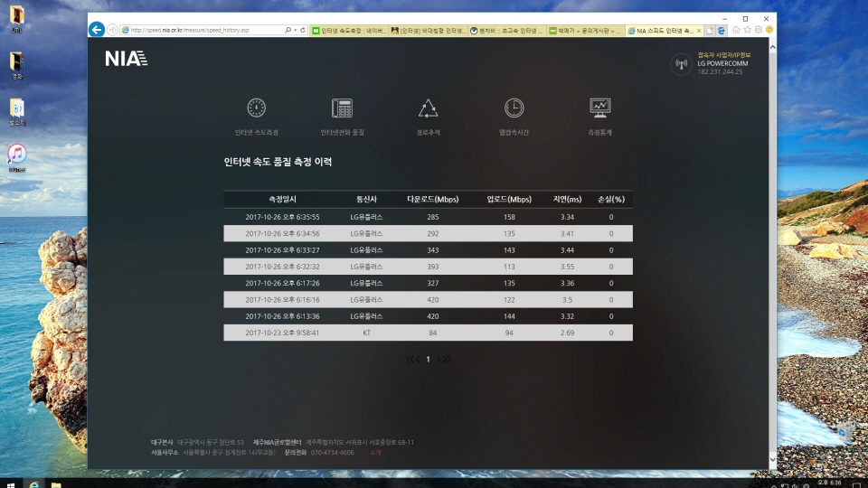Open the 측정통계 chart monitor icon
Image resolution: width=868 pixels, height=488 pixels.
599,108
